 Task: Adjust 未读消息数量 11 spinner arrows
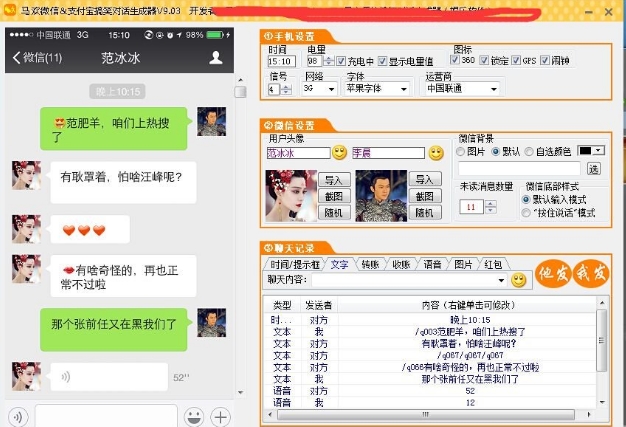tap(490, 207)
